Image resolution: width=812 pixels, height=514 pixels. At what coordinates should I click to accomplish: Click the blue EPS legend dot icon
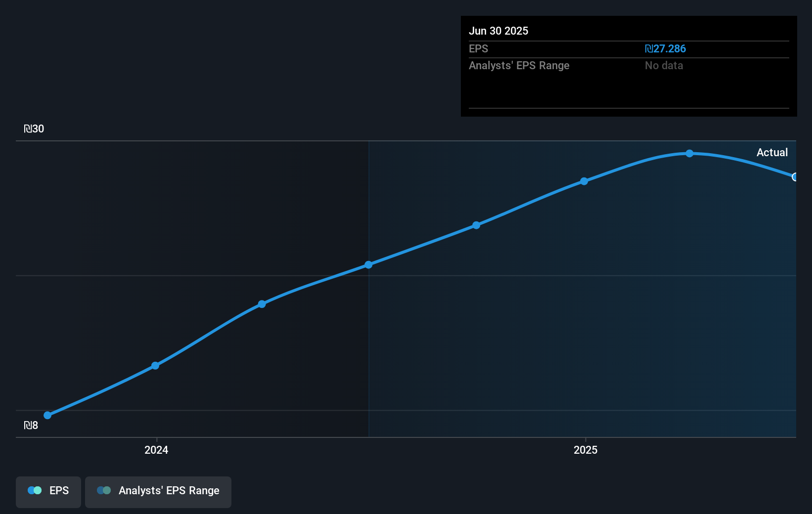35,490
